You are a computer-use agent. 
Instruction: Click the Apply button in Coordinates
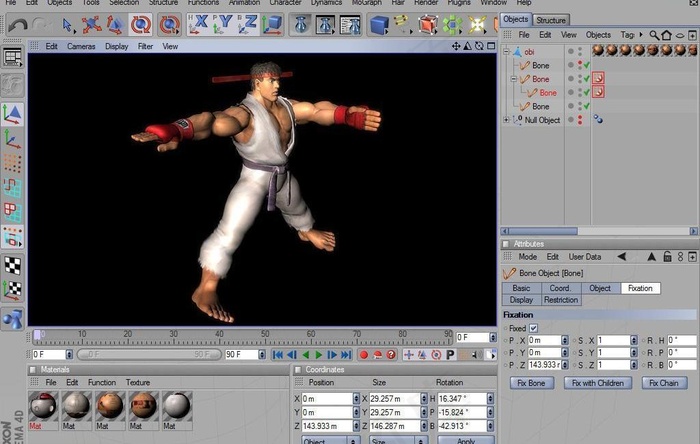click(x=466, y=440)
